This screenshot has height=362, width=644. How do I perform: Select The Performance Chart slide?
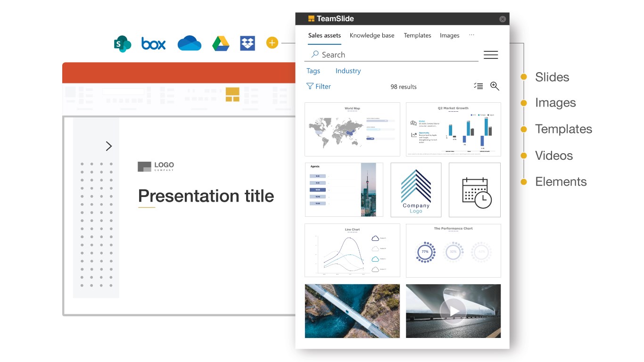(453, 250)
